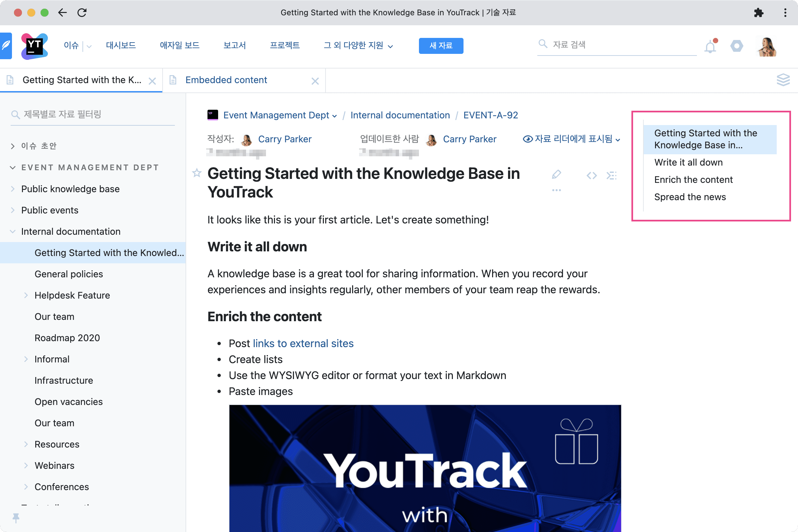Click the blue feather icon at left edge

tap(6, 46)
